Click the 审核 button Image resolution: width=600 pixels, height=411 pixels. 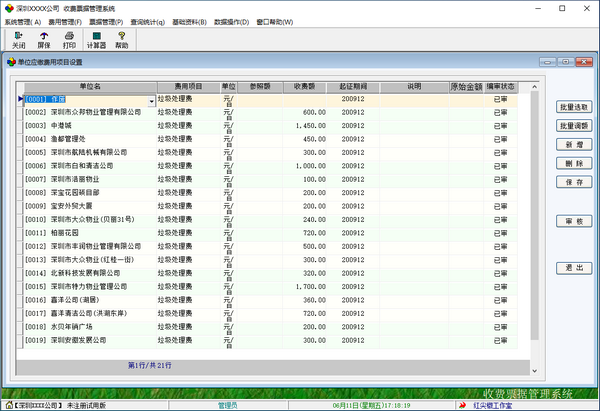(574, 221)
